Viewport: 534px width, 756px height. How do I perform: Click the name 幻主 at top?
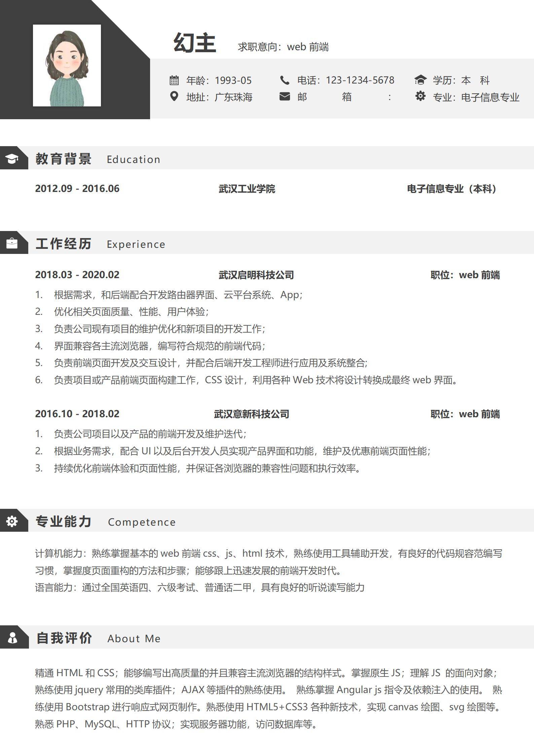[x=194, y=43]
